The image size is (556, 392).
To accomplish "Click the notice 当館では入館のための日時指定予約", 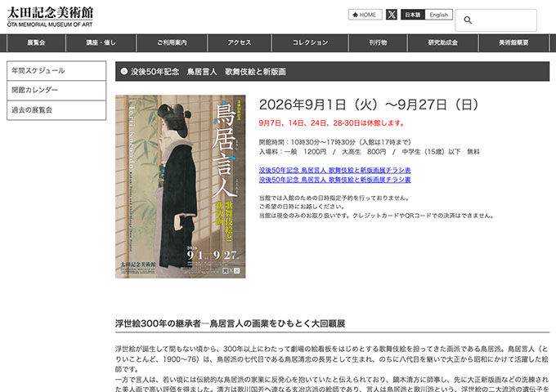I will click(334, 198).
